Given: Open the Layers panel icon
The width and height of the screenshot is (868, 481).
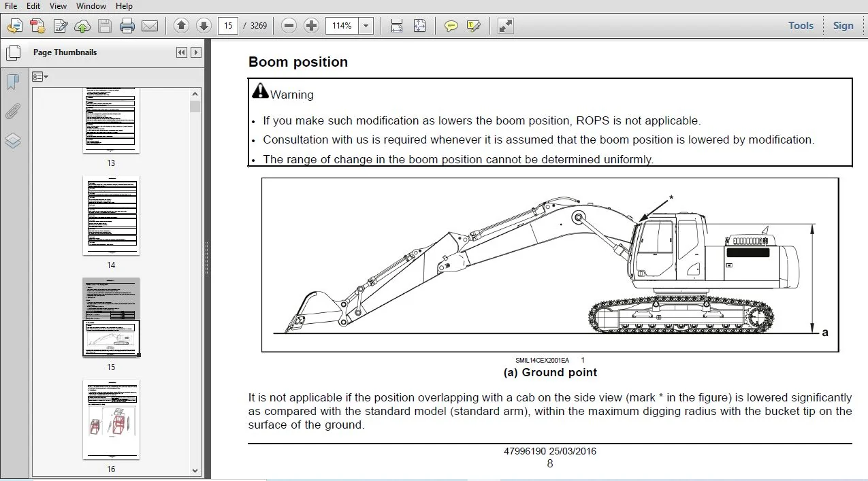Looking at the screenshot, I should 13,141.
